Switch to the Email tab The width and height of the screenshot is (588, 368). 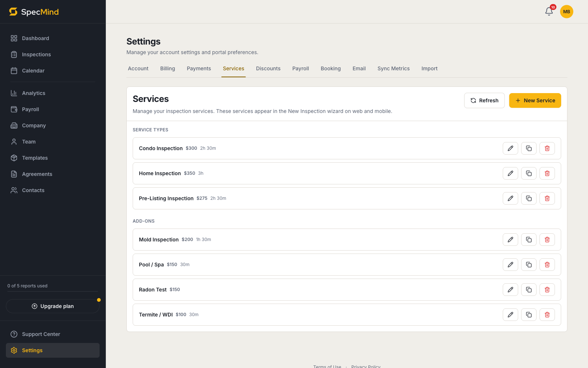359,68
